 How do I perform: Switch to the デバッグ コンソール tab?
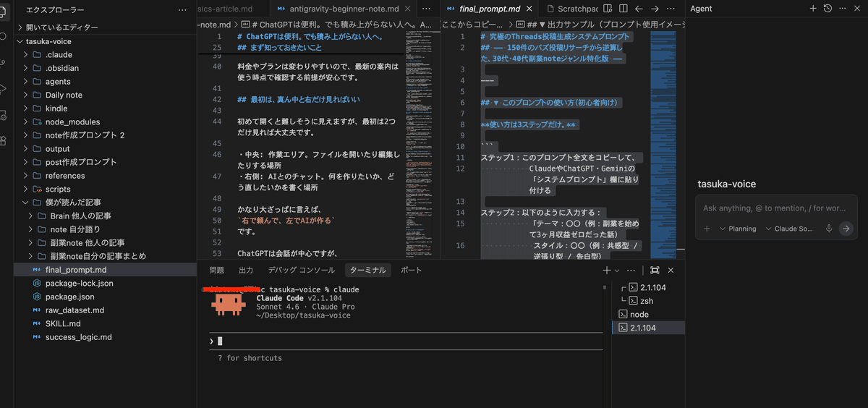pos(301,270)
